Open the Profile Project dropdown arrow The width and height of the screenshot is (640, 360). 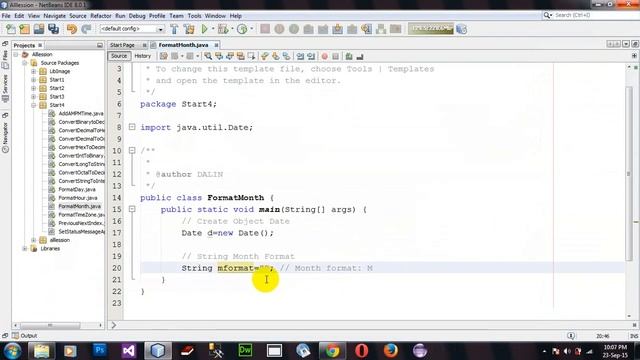251,29
